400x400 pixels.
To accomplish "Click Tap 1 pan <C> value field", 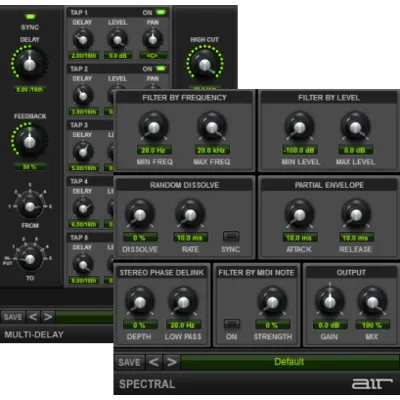I will coord(153,56).
